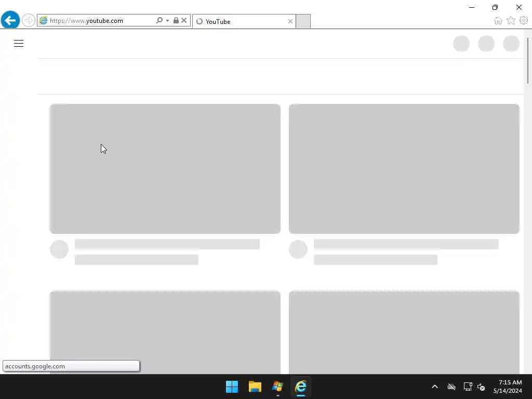Click the bottom-right video thumbnail placeholder
The height and width of the screenshot is (399, 532).
(x=404, y=332)
